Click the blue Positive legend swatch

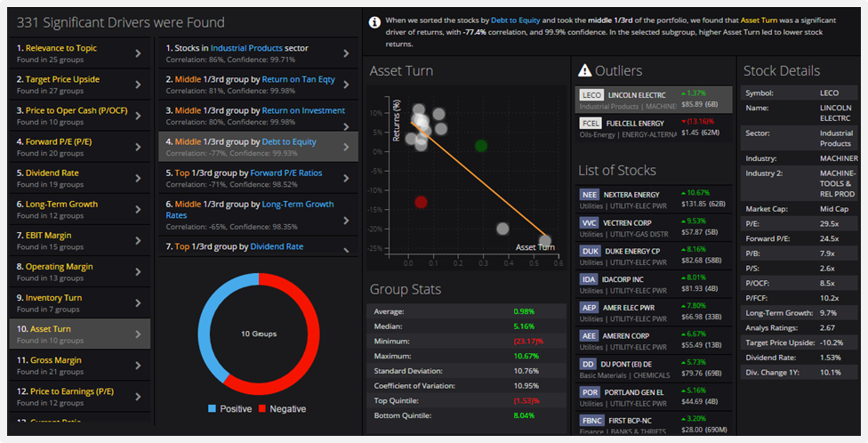click(x=212, y=408)
